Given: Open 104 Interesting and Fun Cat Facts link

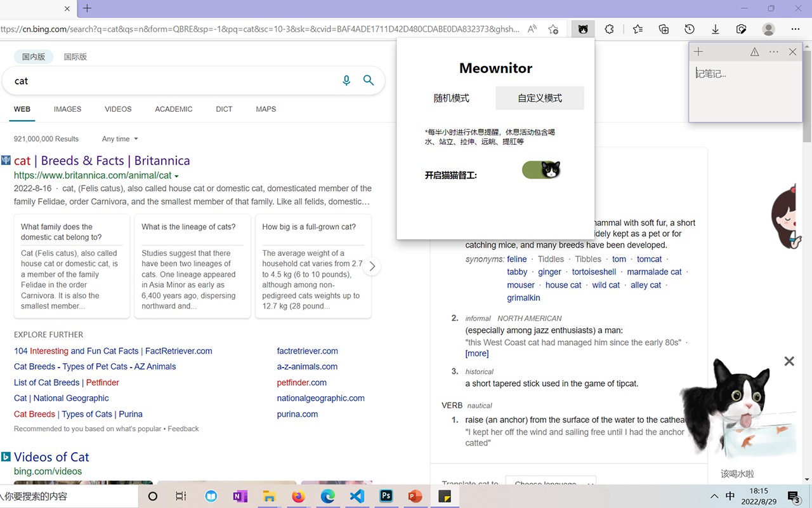Looking at the screenshot, I should point(113,351).
